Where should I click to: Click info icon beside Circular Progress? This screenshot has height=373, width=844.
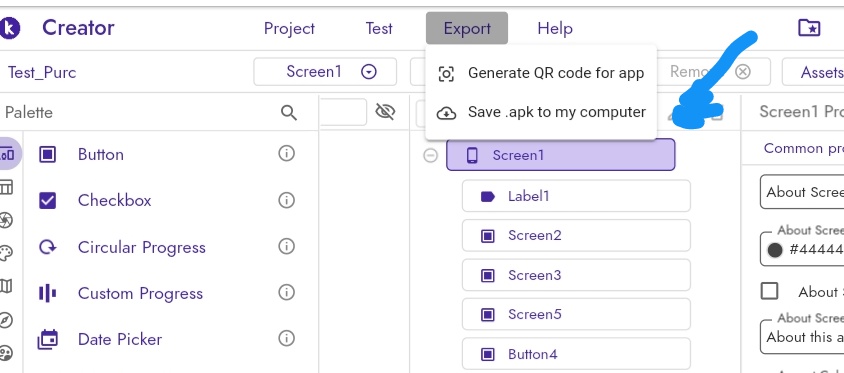[286, 247]
